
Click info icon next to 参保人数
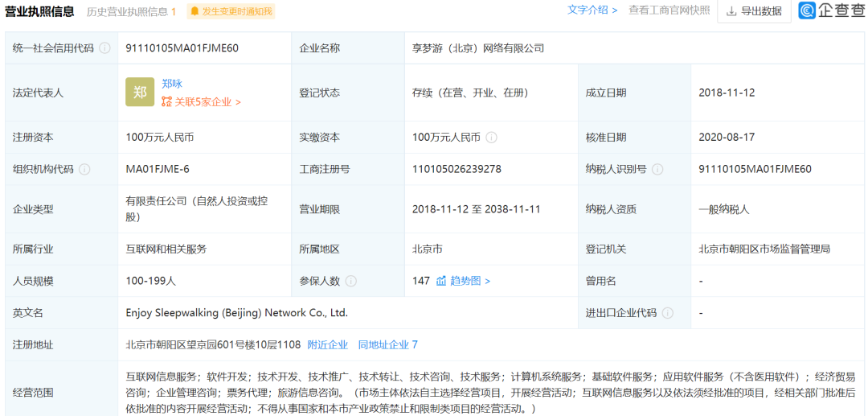click(x=350, y=281)
